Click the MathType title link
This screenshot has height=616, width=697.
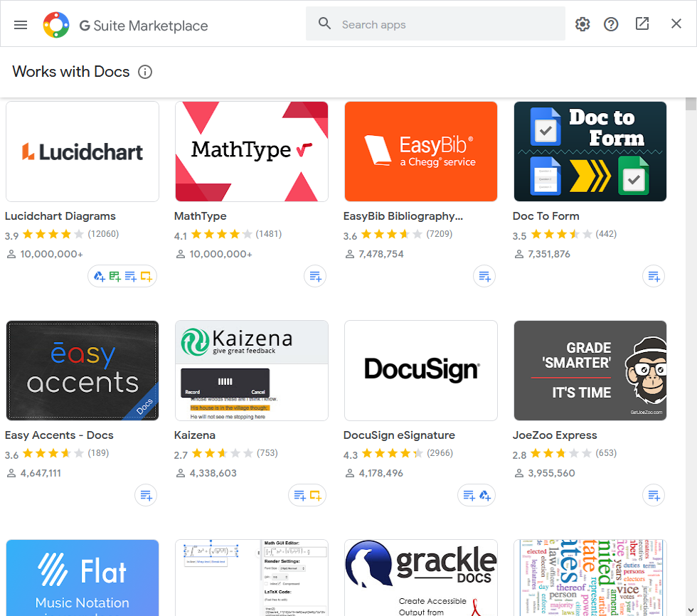click(201, 216)
